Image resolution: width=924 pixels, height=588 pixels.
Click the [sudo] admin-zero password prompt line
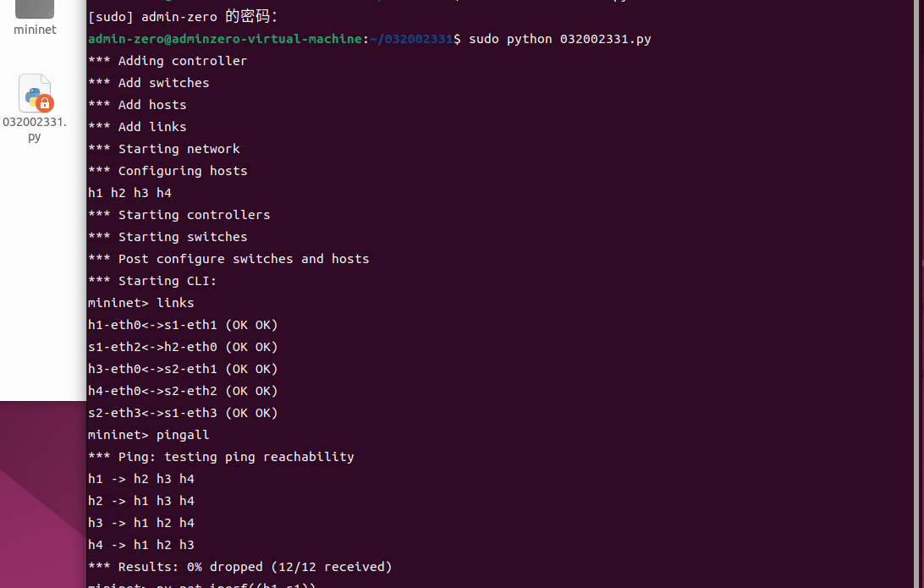(183, 17)
